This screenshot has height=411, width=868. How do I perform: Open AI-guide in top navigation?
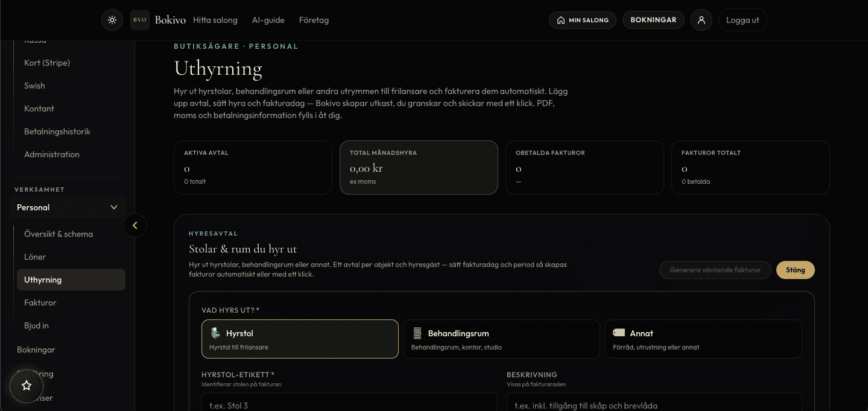pos(268,20)
